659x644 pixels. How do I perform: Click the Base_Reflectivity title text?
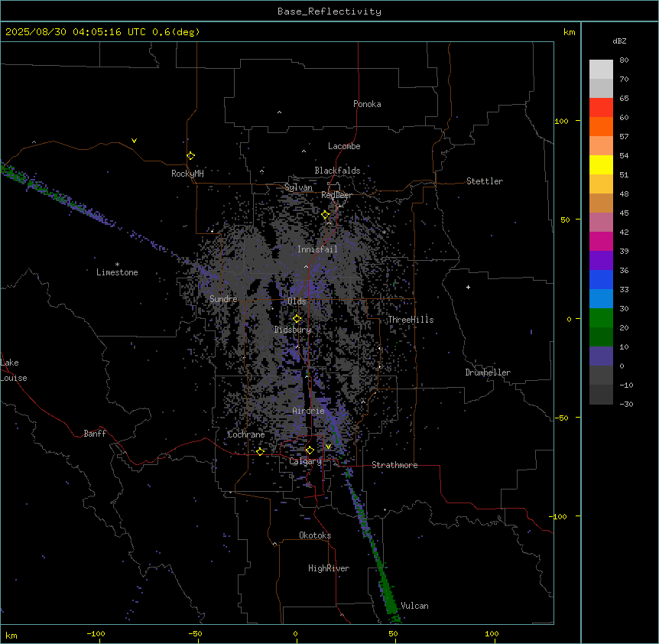329,11
